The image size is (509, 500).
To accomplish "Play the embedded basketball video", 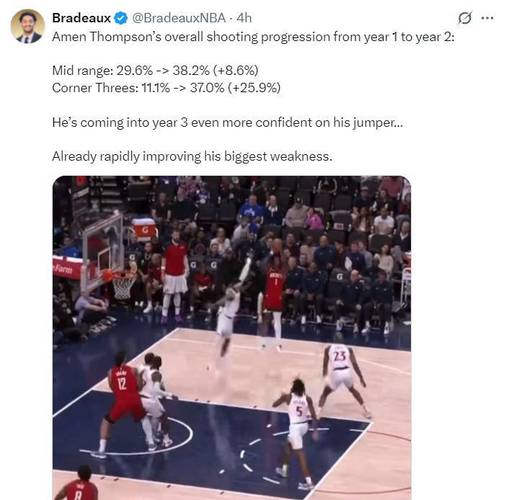I will pos(232,338).
